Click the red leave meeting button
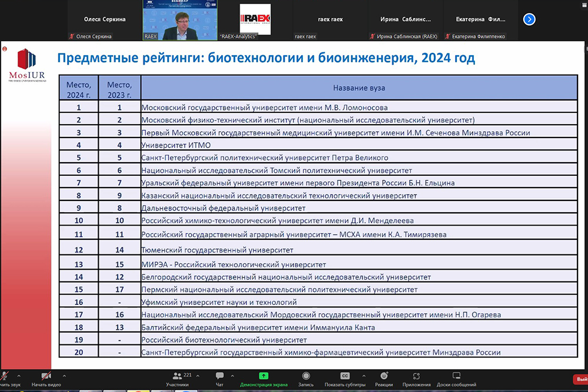This screenshot has width=588, height=392. [580, 380]
